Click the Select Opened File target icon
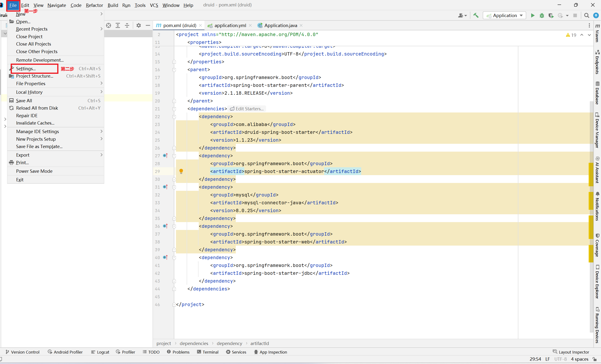 109,25
